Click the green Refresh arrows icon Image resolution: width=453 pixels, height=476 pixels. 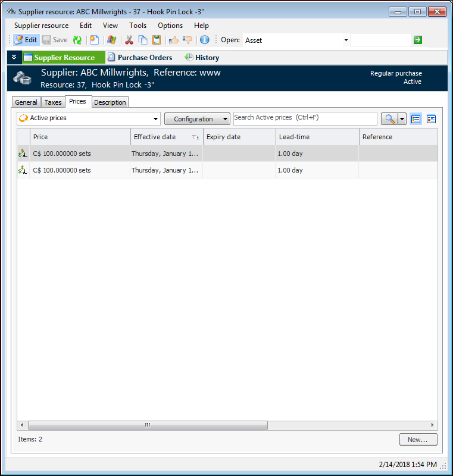coord(77,40)
